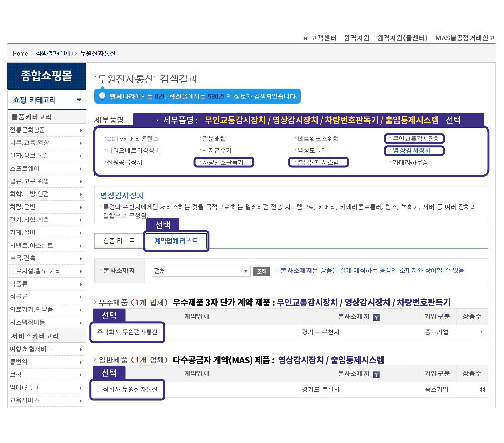Open the 식물류 category
This screenshot has height=443, width=504.
(x=47, y=296)
